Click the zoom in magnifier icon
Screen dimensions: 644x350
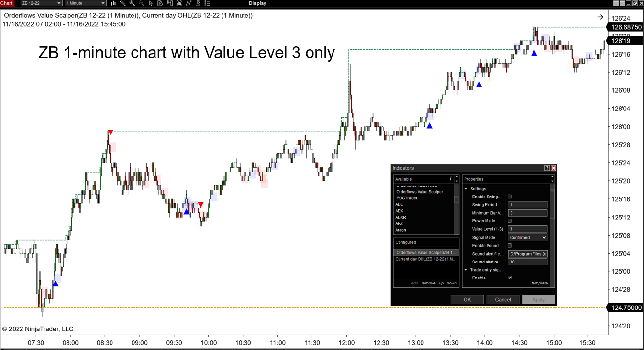pyautogui.click(x=132, y=3)
